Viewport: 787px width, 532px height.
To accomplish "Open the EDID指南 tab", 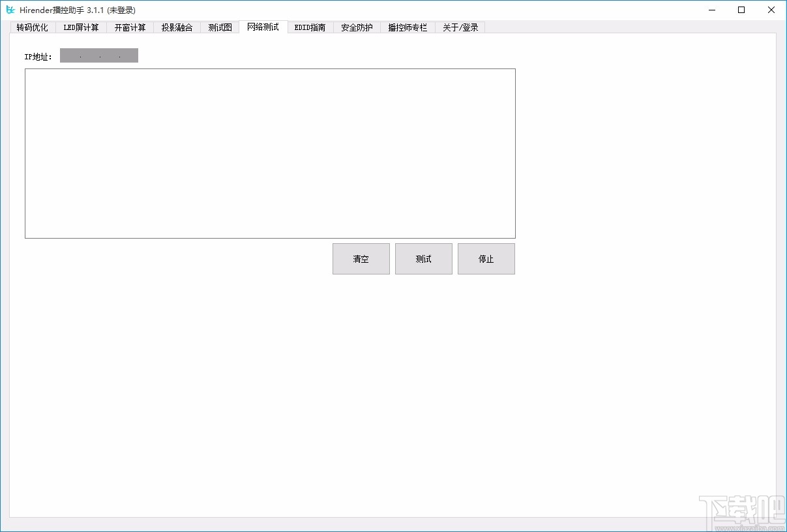I will pyautogui.click(x=310, y=27).
